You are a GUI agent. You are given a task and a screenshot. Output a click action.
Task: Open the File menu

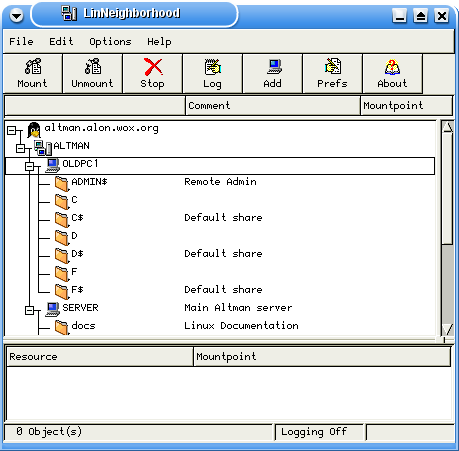click(21, 41)
